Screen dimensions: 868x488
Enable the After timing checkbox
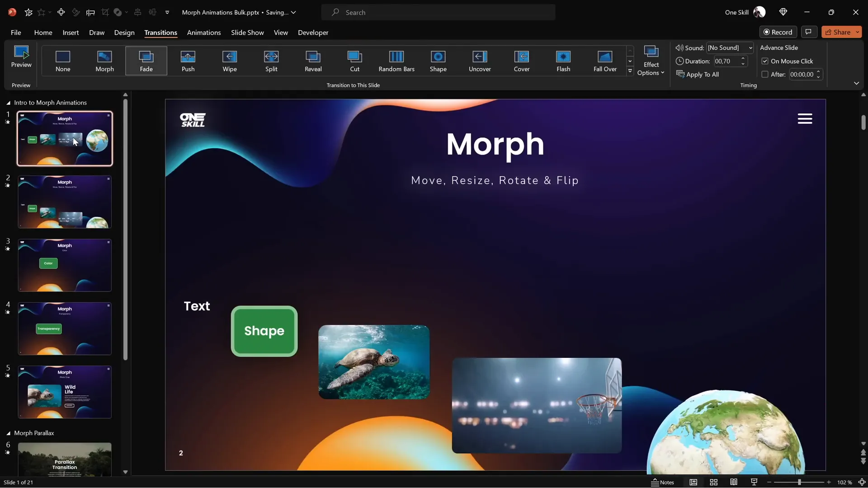pos(765,75)
